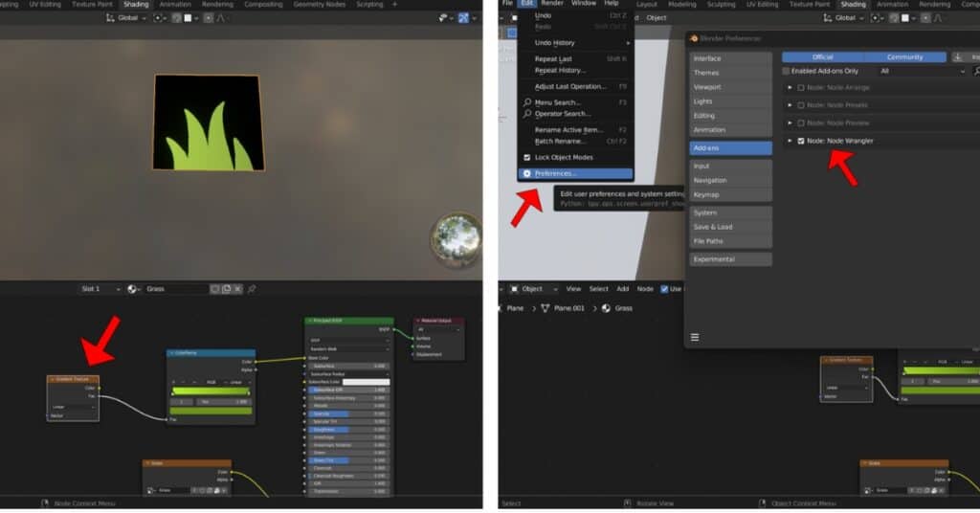
Task: Click the pin icon beside Grass material
Action: pos(252,288)
